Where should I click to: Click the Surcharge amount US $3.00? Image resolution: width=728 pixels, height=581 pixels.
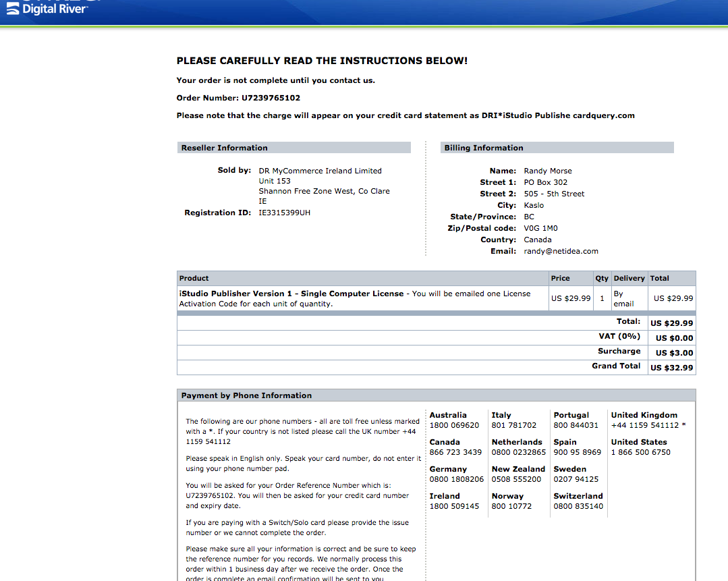[674, 353]
